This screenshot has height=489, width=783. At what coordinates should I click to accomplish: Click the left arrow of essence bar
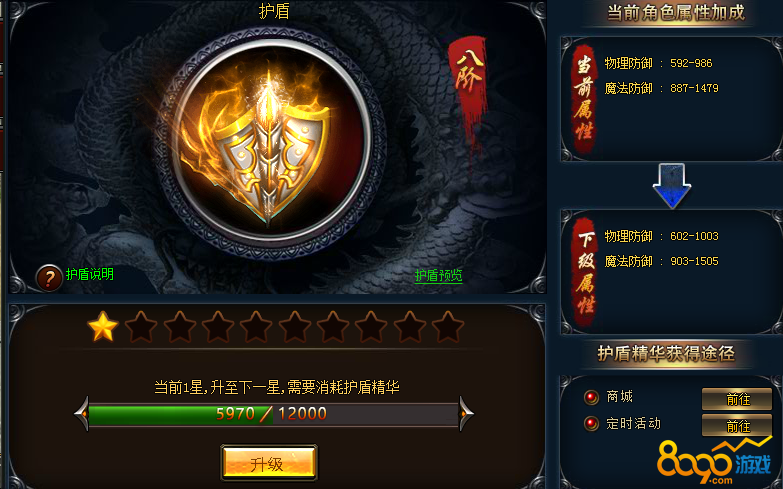[82, 414]
